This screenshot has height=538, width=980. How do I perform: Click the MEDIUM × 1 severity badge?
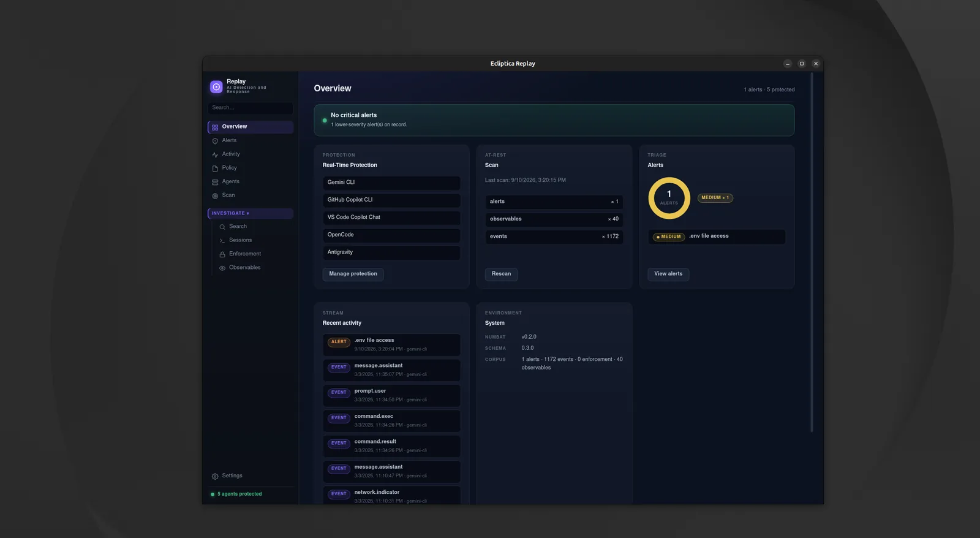[x=715, y=198]
